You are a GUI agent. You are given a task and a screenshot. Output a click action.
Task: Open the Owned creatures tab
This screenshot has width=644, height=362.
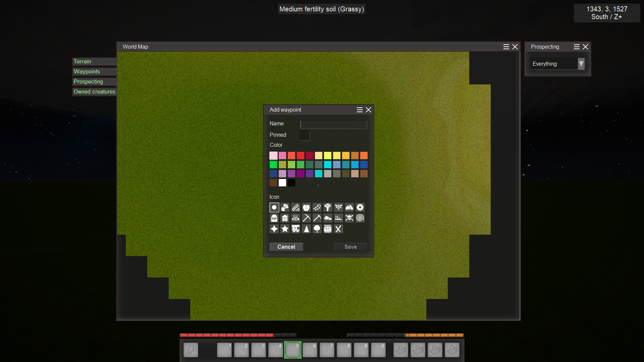pos(94,92)
